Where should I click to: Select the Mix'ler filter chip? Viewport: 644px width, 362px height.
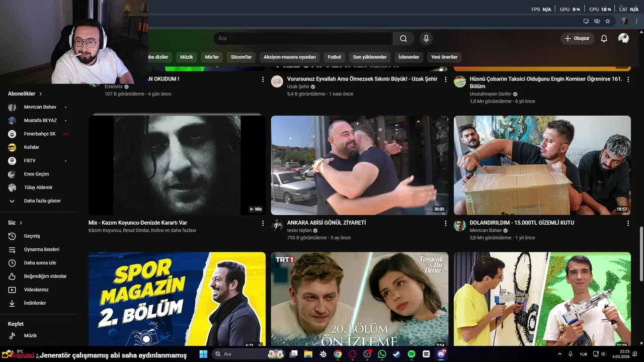(212, 57)
